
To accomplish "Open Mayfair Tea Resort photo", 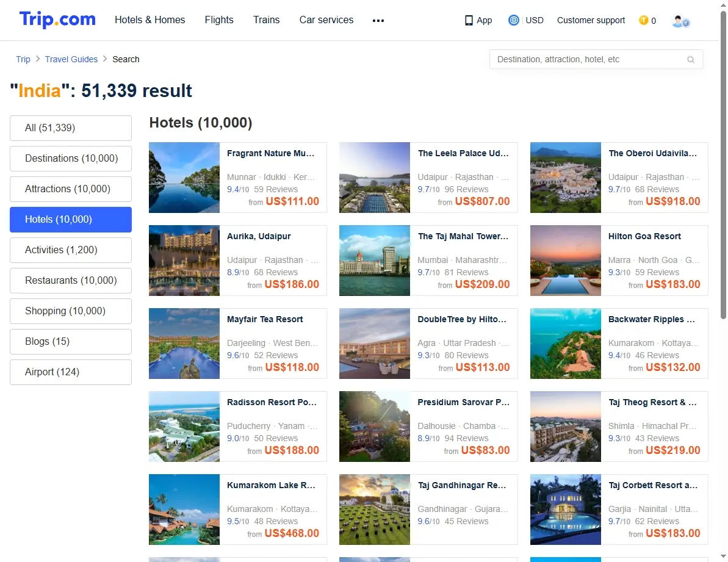I will point(184,344).
